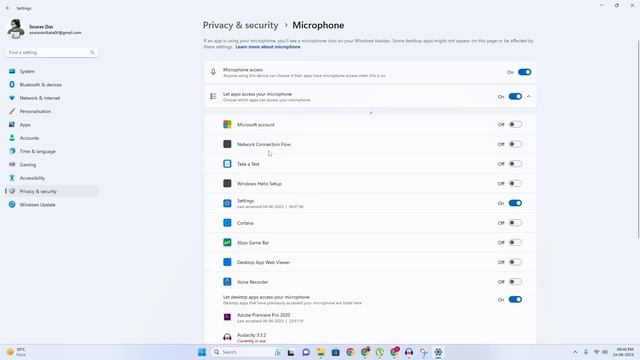Click the Windows Hello Setup app icon
Viewport: 640px width, 360px height.
coord(227,183)
